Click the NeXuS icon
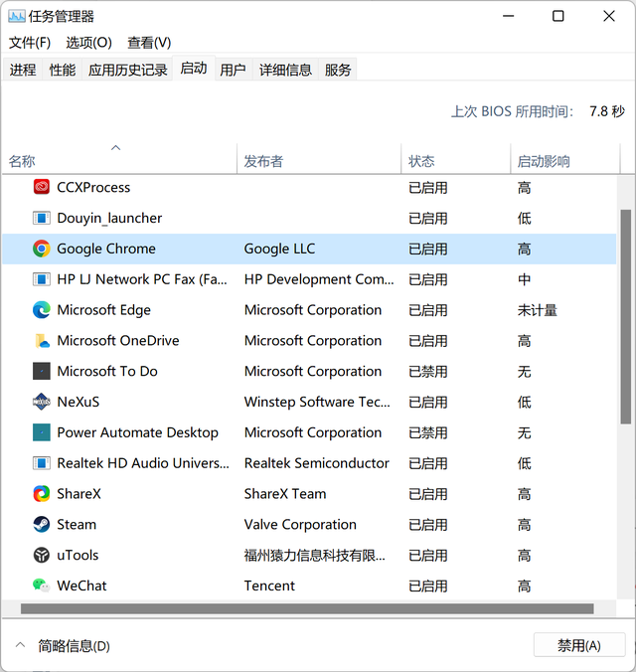This screenshot has width=636, height=672. 42,402
